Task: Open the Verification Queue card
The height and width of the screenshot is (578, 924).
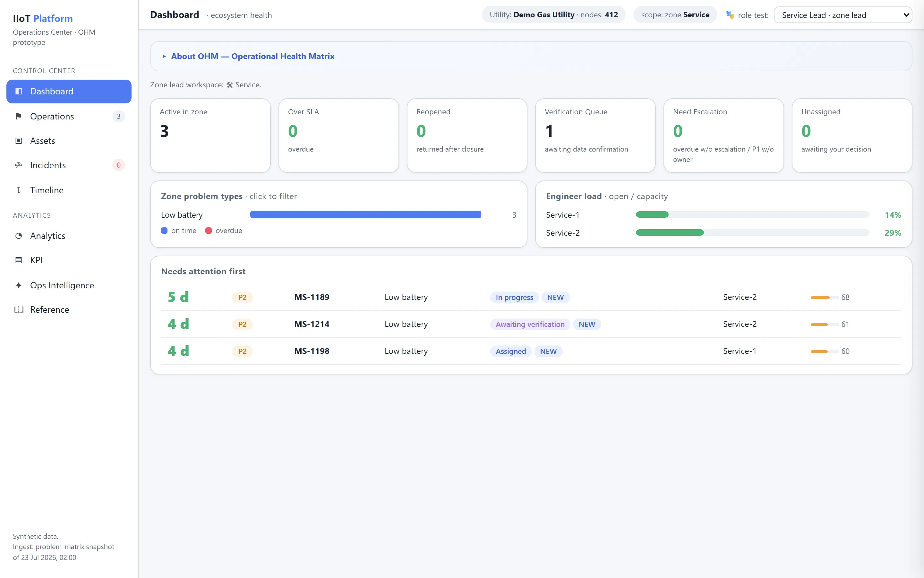Action: [x=595, y=135]
